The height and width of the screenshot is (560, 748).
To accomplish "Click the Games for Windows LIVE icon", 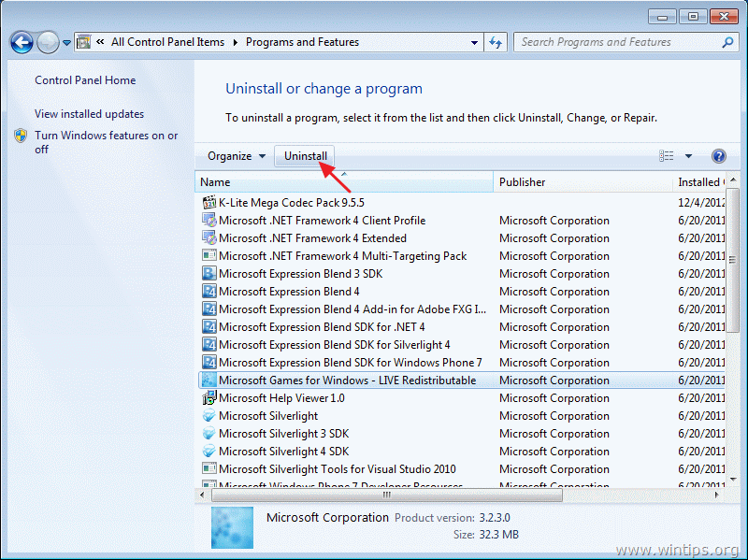I will pyautogui.click(x=209, y=381).
